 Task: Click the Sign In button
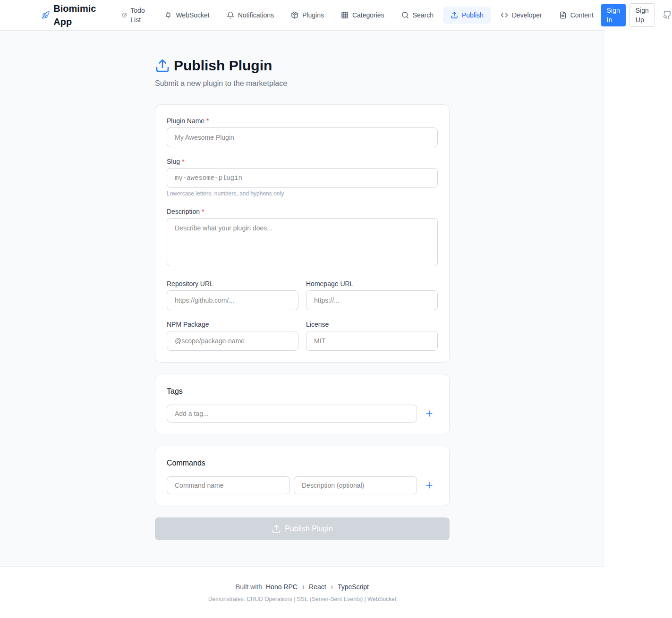coord(613,15)
